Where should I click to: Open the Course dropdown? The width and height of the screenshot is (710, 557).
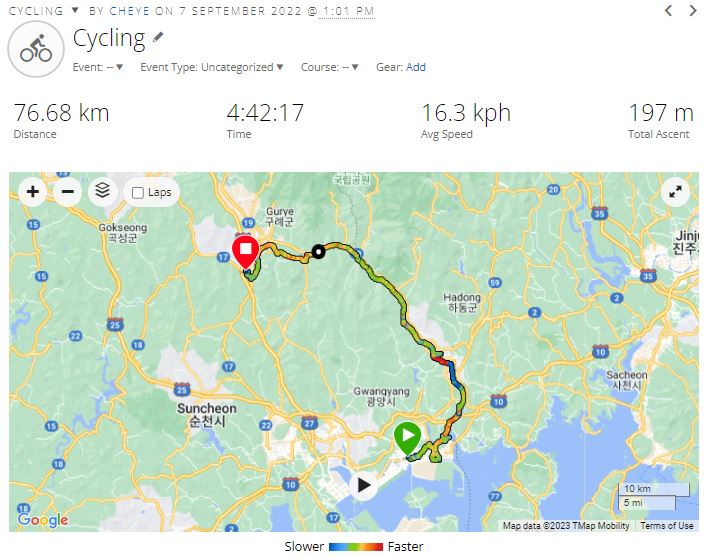[x=330, y=67]
